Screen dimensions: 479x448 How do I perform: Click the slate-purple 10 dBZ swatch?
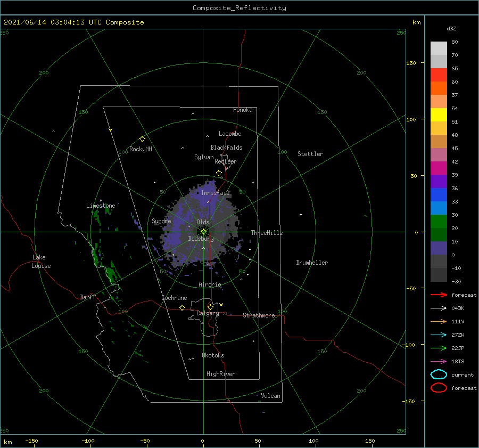439,248
